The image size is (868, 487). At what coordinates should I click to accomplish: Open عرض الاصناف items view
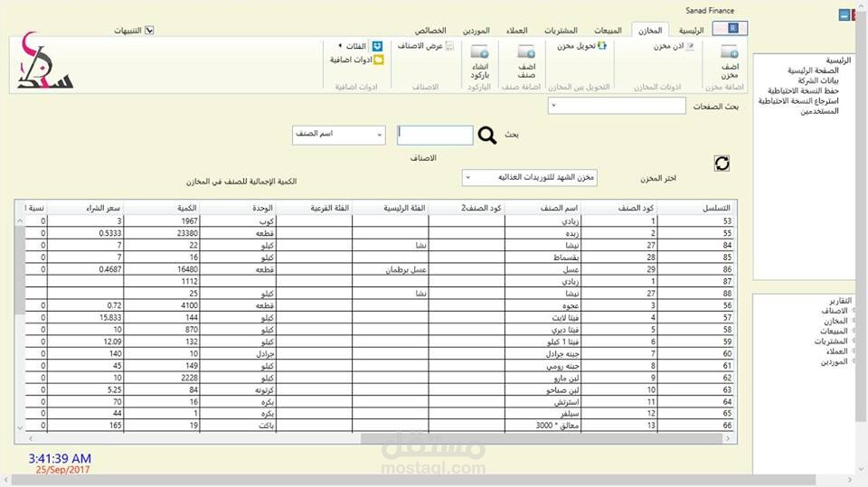click(425, 46)
